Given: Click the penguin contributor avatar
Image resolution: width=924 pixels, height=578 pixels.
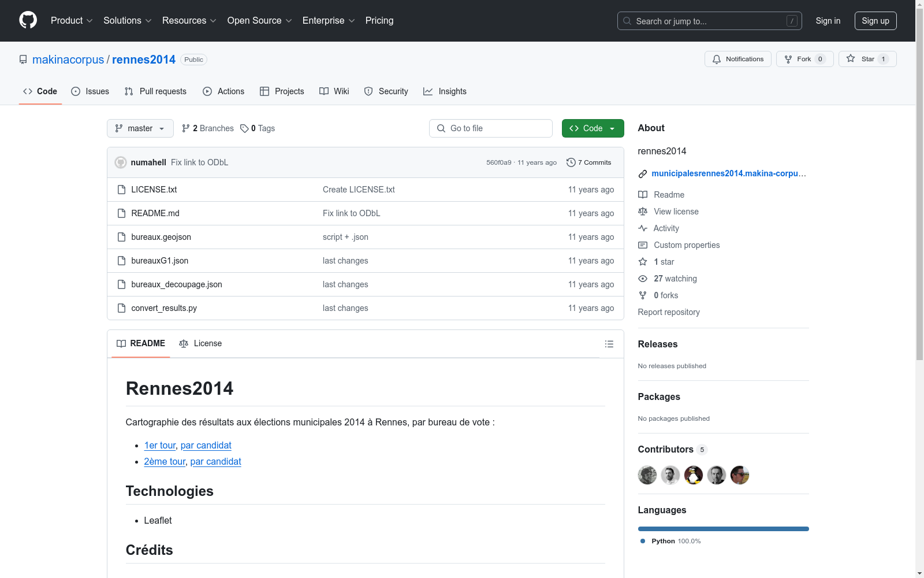Looking at the screenshot, I should [694, 475].
